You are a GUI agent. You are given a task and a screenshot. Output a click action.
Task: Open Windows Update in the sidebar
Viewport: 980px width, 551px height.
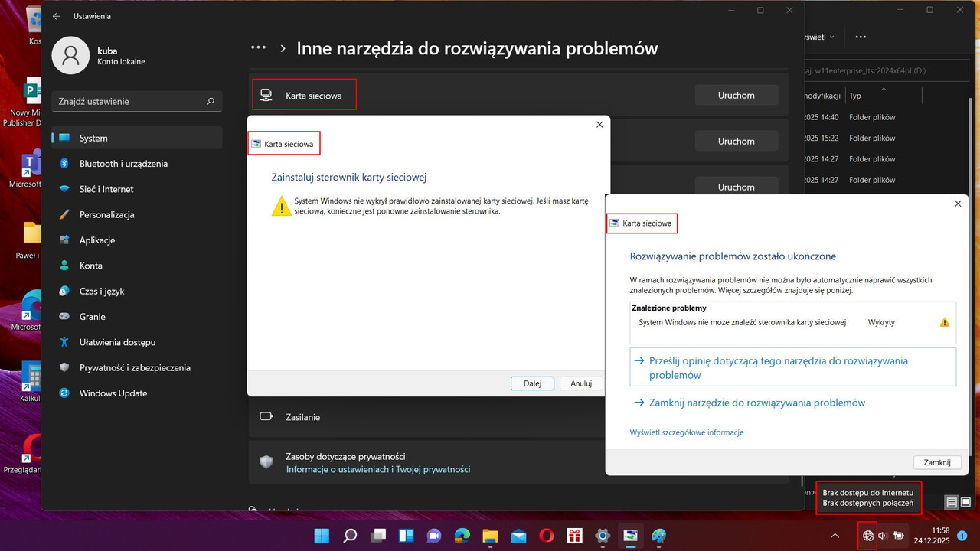tap(137, 393)
